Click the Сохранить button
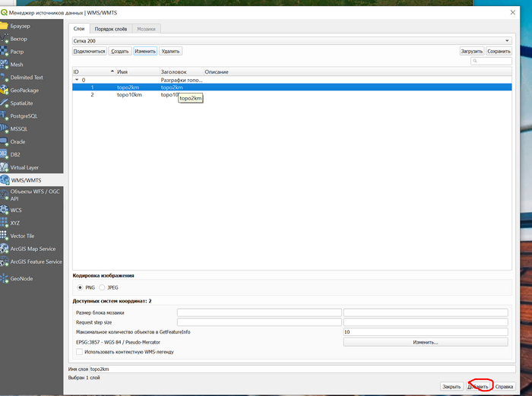Screen dimensions: 532x396 [499, 51]
